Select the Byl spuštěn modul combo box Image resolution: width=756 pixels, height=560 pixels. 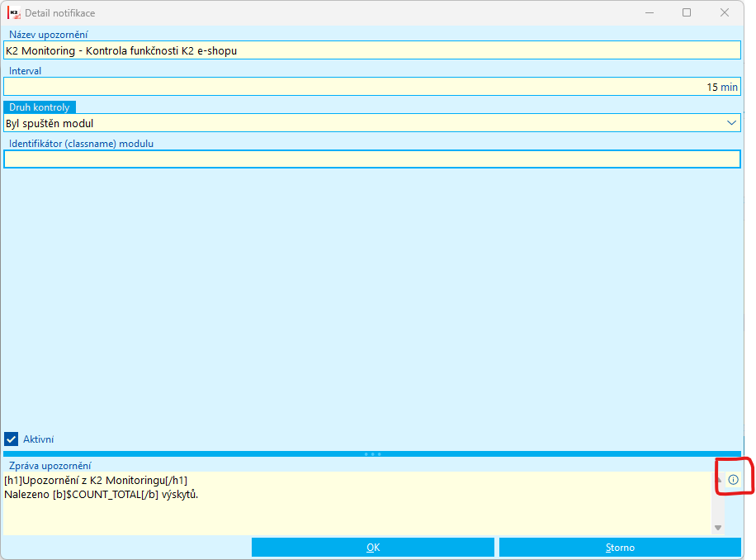pos(372,123)
